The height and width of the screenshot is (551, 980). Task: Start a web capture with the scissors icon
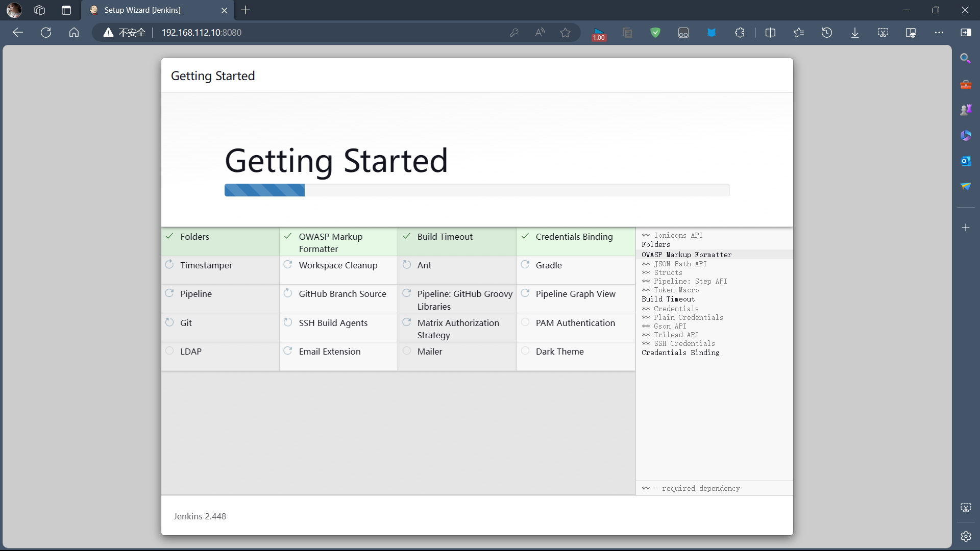(883, 32)
